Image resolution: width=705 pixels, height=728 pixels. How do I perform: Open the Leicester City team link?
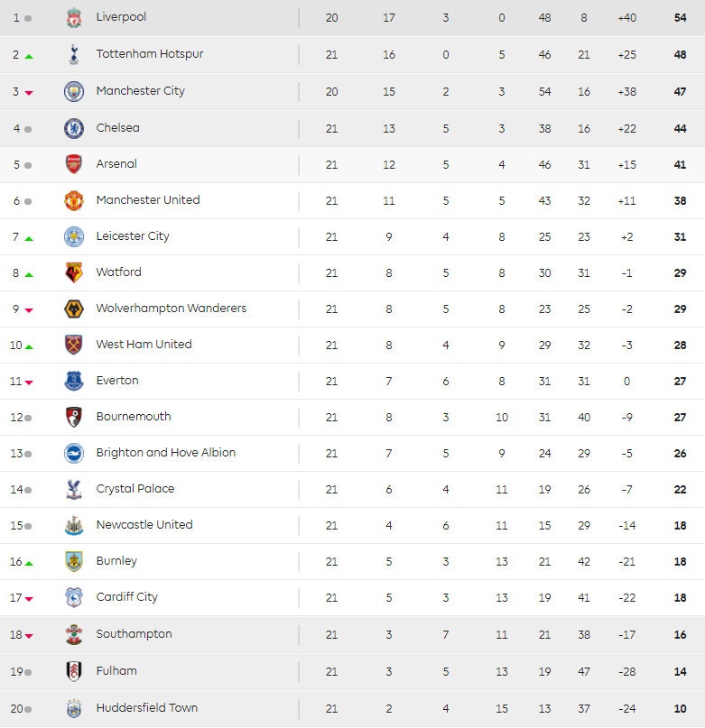[x=133, y=236]
